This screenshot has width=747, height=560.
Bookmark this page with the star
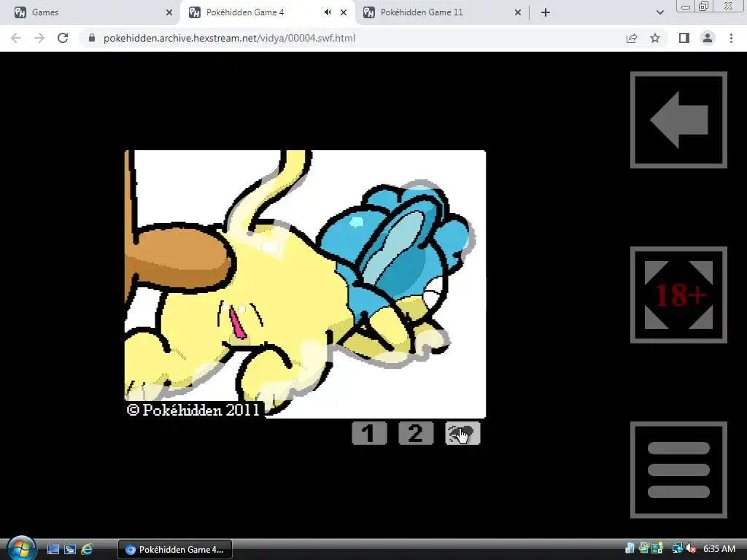point(655,38)
